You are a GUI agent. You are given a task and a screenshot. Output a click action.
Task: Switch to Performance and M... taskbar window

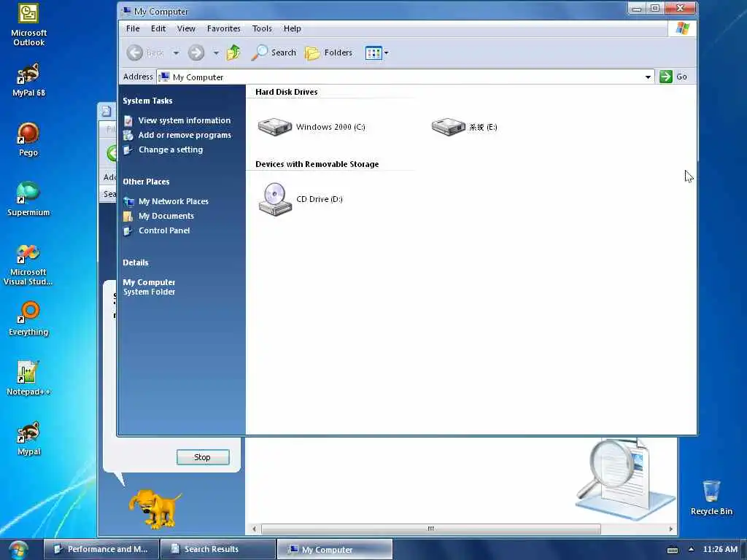point(101,549)
